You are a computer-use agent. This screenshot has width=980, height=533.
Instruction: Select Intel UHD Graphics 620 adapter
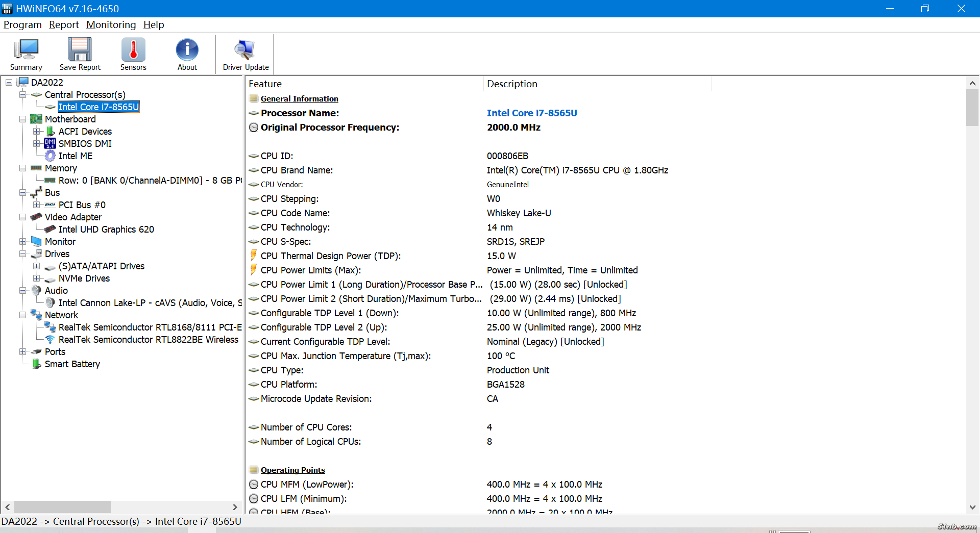(x=106, y=230)
